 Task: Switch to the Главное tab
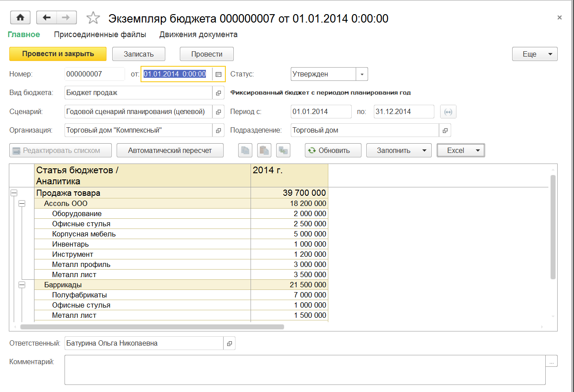(24, 34)
